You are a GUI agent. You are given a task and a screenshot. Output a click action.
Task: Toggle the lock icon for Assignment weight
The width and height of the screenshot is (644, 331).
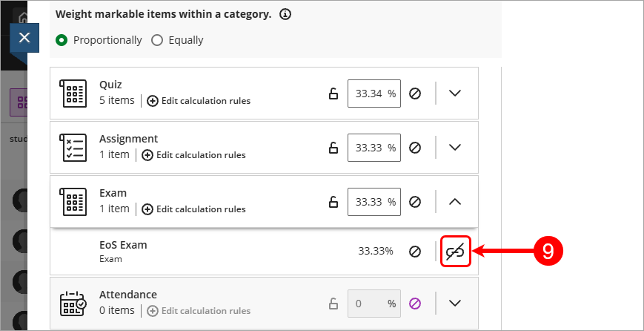coord(333,147)
